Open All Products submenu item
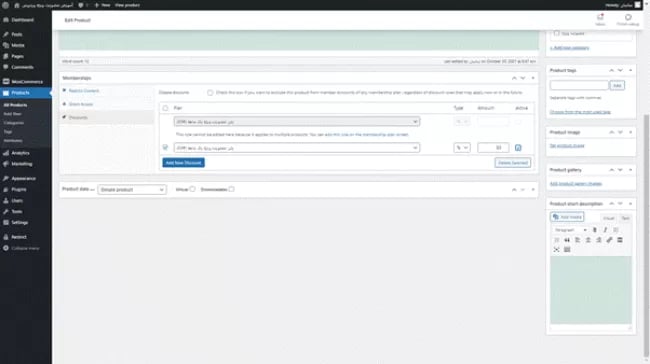Viewport: 650px width, 364px height. click(x=15, y=105)
